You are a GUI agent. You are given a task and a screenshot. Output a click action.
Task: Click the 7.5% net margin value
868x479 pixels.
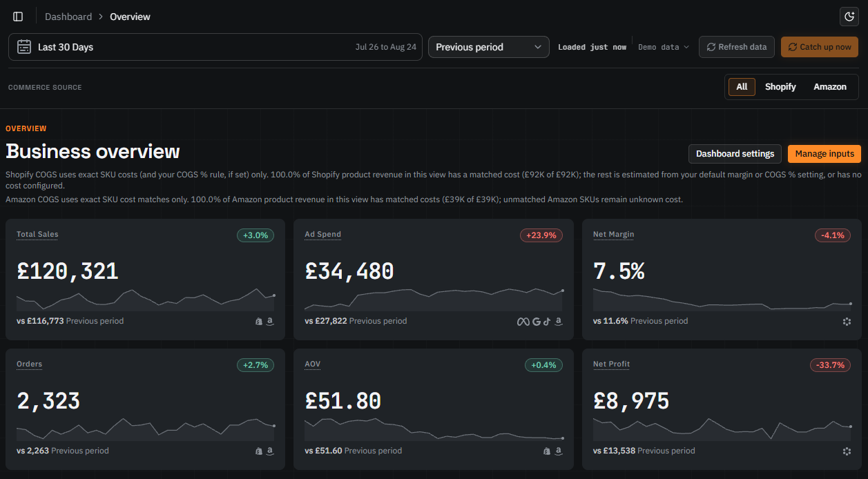point(619,271)
